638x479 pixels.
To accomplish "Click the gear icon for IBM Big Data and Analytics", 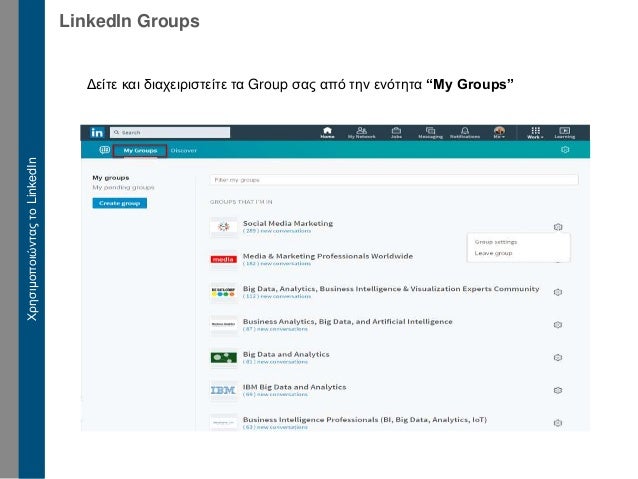I will [558, 389].
